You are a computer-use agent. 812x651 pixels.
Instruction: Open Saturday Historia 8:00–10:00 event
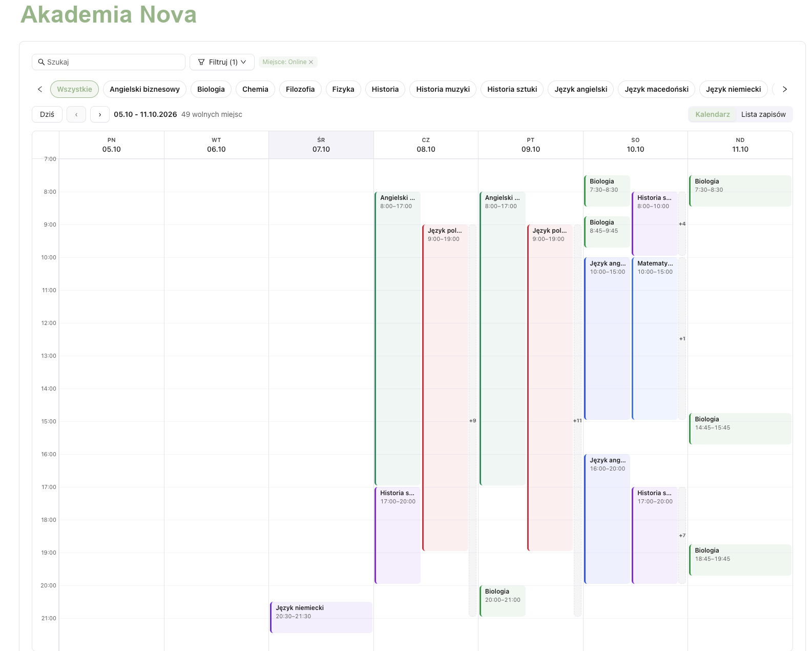point(655,223)
